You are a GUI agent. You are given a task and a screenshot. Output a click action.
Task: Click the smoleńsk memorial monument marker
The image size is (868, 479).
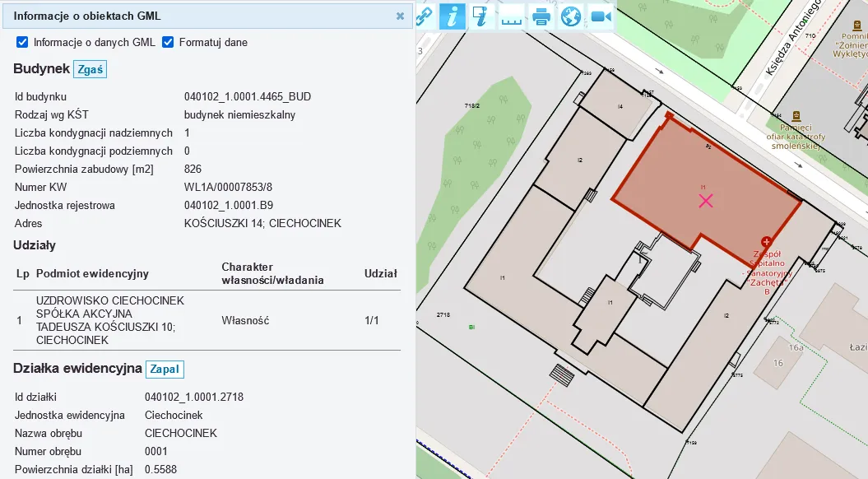796,116
